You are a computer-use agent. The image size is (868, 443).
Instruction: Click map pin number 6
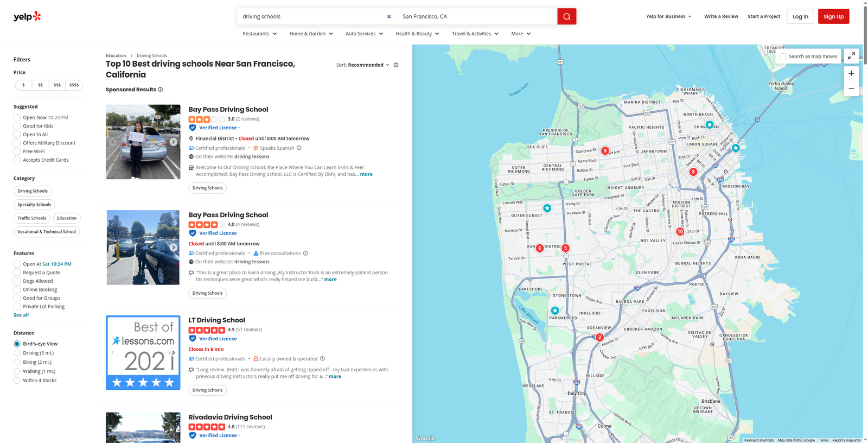click(539, 248)
